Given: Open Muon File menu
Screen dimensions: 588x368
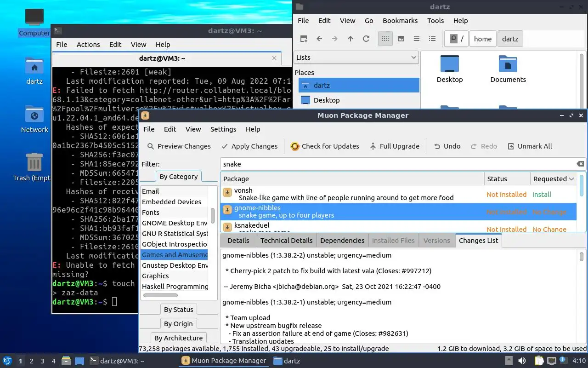Looking at the screenshot, I should pyautogui.click(x=149, y=129).
